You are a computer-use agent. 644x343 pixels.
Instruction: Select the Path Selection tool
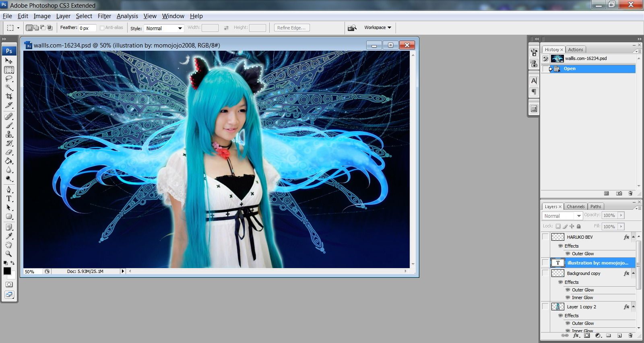coord(9,207)
